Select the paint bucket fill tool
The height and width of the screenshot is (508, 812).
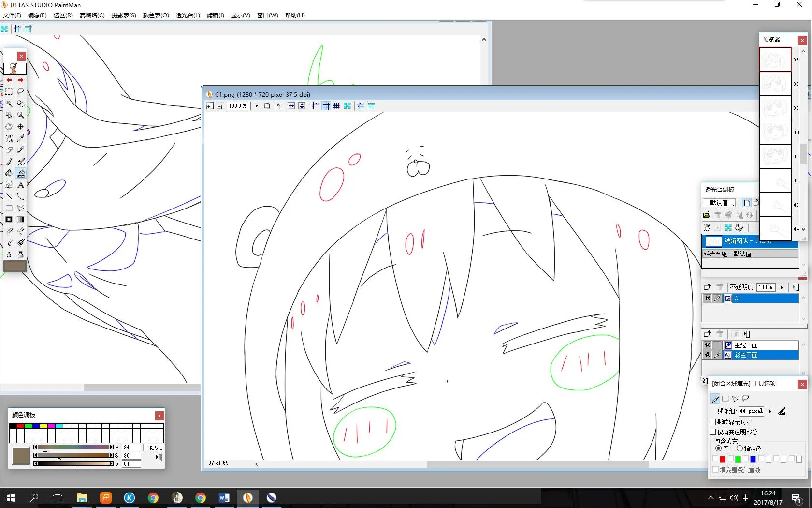click(x=9, y=173)
